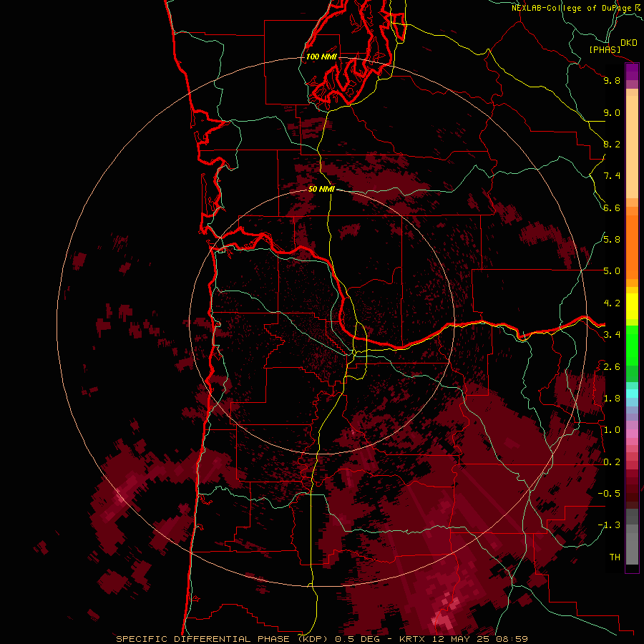
Task: Click the SPECIFIC DIFFERENTIAL PHASE (KDP) caption
Action: 223,639
